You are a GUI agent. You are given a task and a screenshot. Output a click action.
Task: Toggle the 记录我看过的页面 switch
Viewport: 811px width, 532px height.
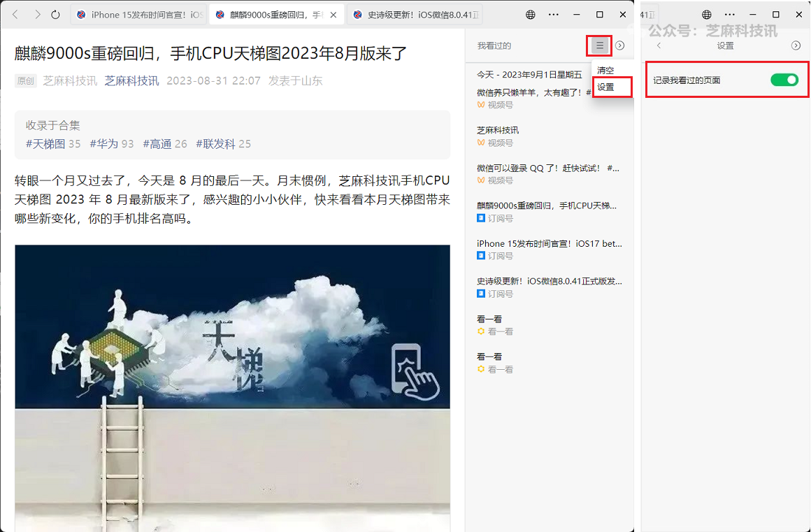pyautogui.click(x=784, y=80)
